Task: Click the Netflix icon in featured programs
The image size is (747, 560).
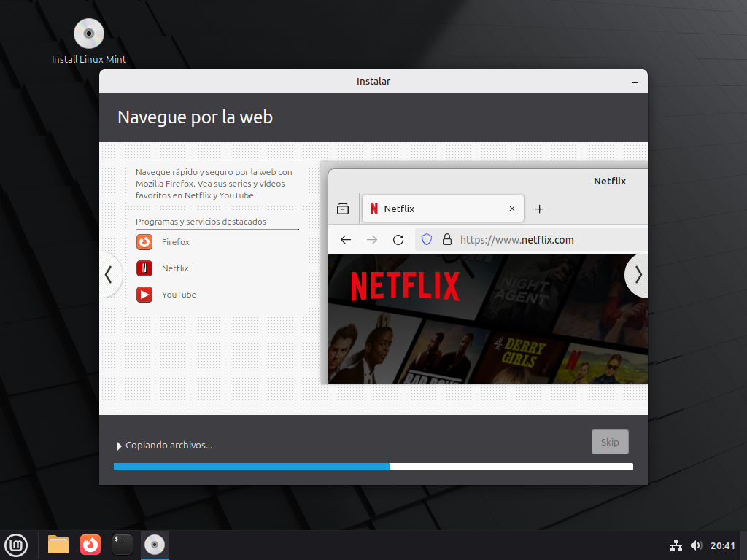Action: click(x=144, y=268)
